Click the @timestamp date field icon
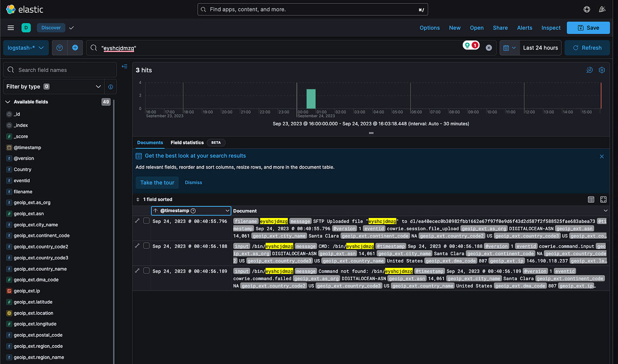Image resolution: width=618 pixels, height=364 pixels. tap(9, 147)
